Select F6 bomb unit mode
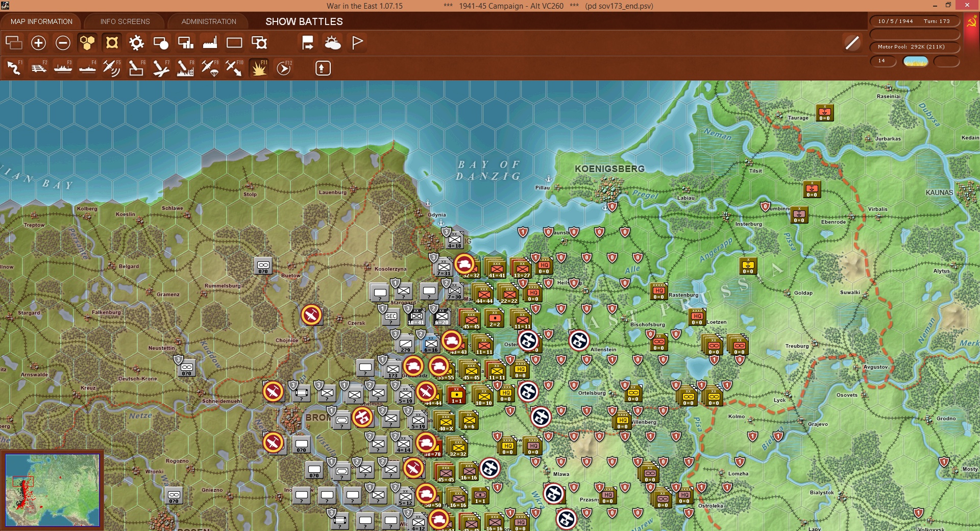Screen dimensions: 980x531 136,68
